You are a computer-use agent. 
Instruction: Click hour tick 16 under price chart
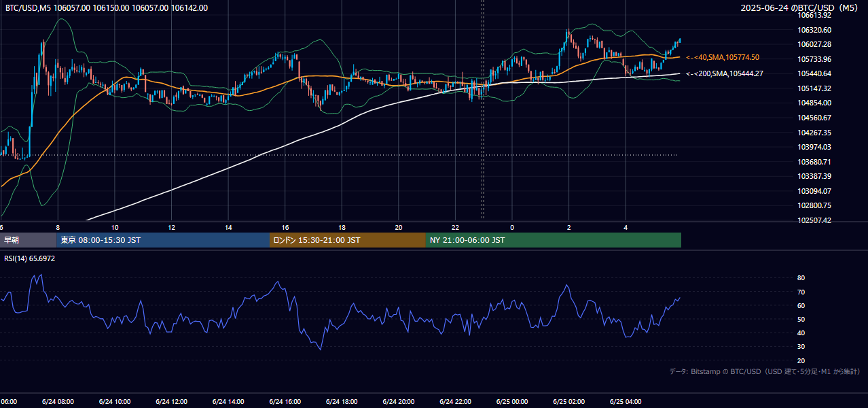[285, 227]
